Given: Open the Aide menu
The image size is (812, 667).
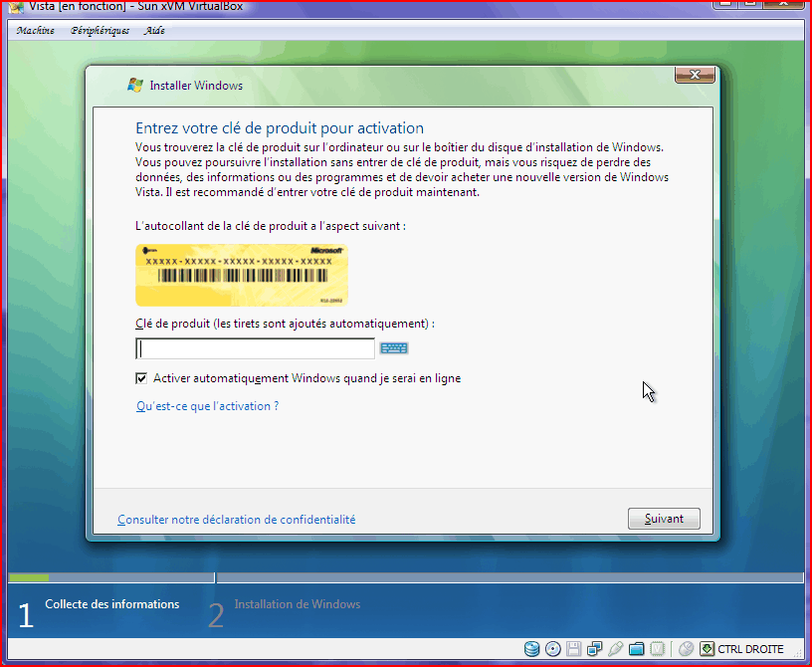Looking at the screenshot, I should [154, 31].
